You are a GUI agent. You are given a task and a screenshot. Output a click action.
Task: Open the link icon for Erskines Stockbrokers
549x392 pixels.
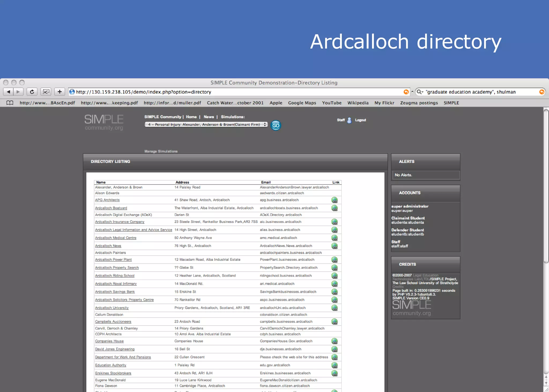tap(334, 373)
